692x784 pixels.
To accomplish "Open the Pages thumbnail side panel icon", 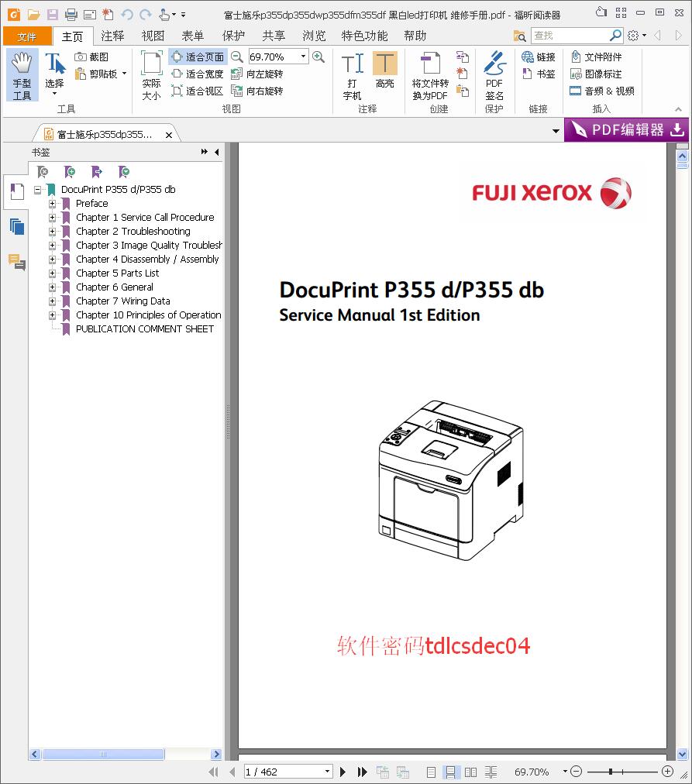I will pyautogui.click(x=16, y=226).
